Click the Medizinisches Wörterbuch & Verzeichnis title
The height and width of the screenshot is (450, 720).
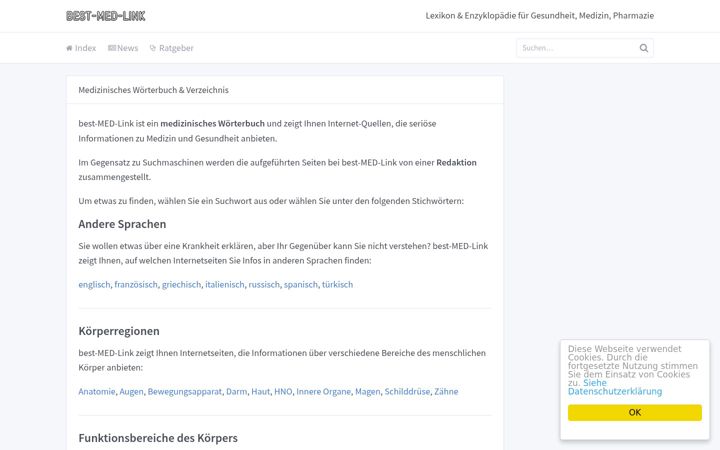[x=153, y=90]
